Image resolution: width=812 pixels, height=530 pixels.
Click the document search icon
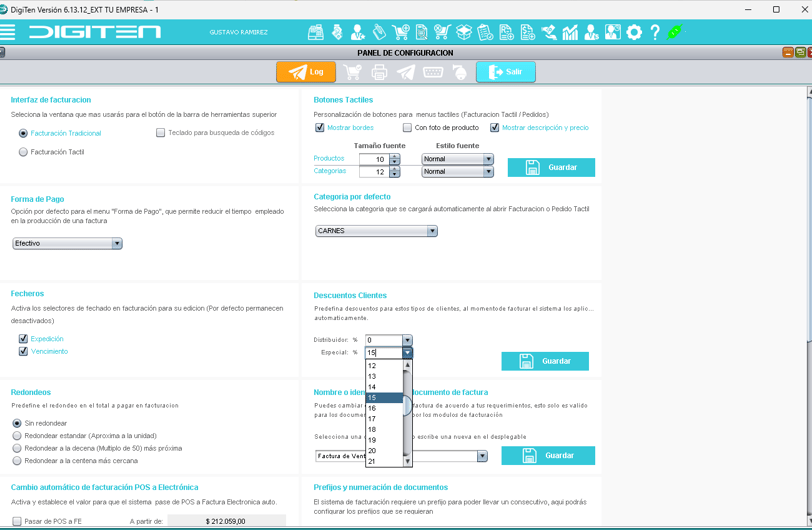tap(422, 32)
